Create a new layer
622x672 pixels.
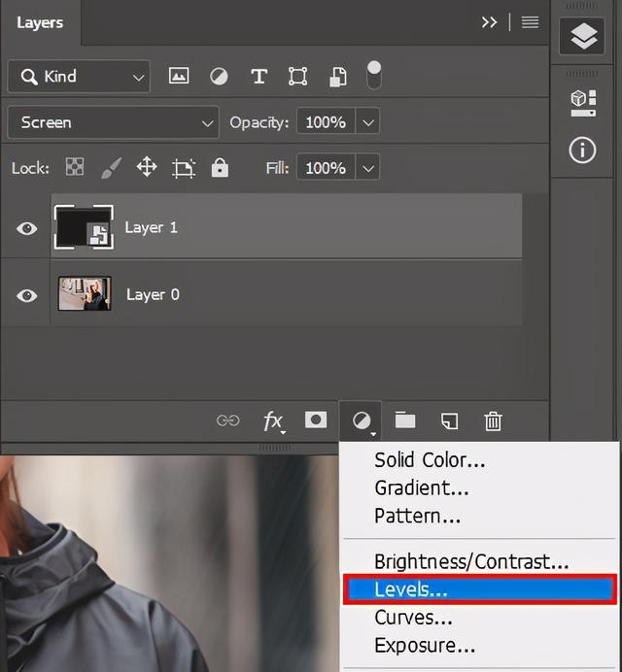click(450, 420)
